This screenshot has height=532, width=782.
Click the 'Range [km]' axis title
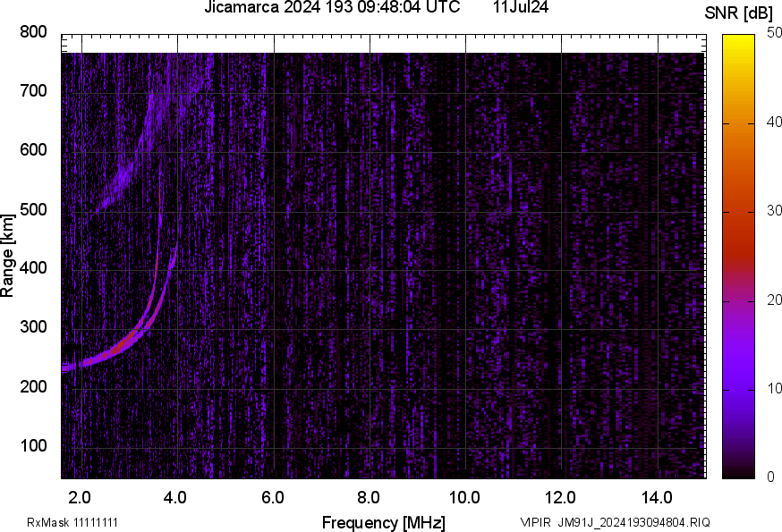click(x=7, y=256)
